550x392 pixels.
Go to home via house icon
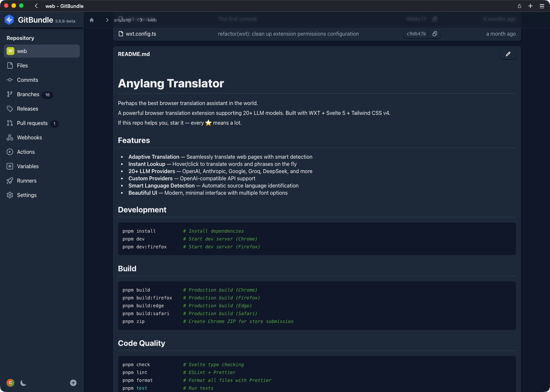[x=92, y=20]
